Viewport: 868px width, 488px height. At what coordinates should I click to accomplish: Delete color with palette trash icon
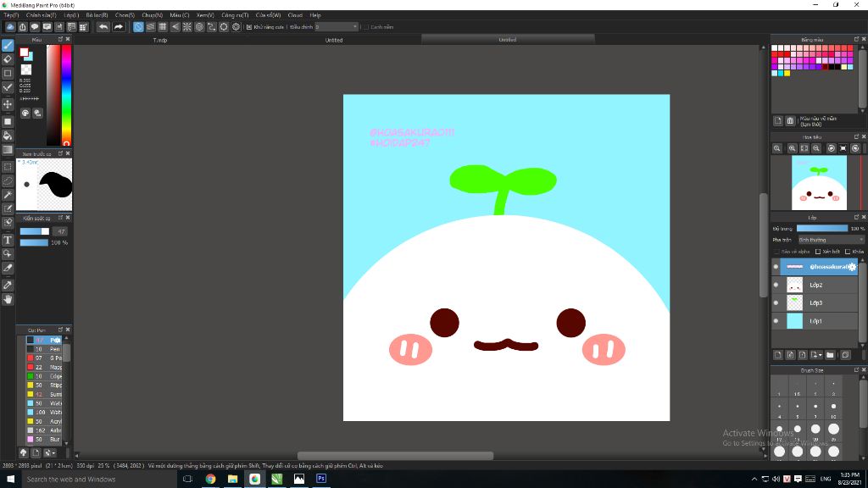(x=790, y=120)
